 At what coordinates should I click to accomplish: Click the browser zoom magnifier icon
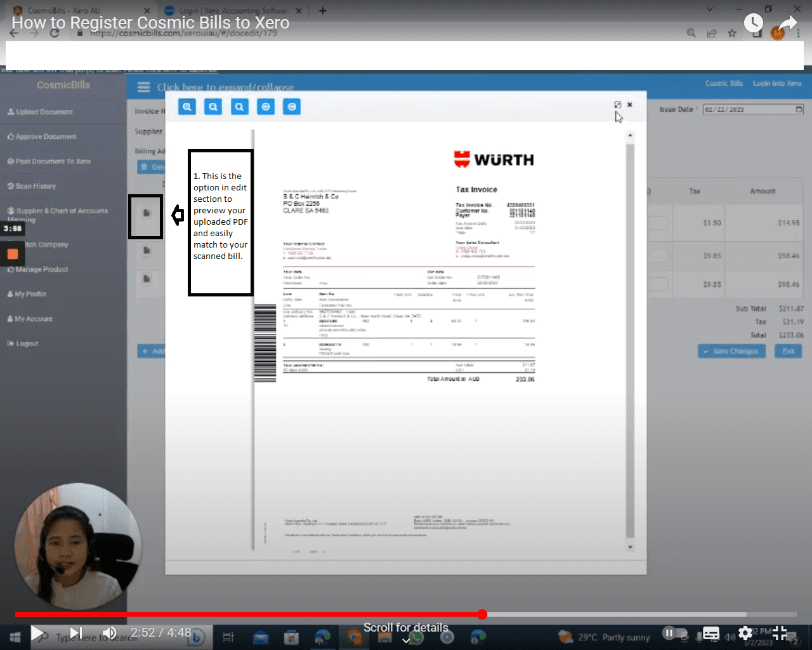(691, 33)
